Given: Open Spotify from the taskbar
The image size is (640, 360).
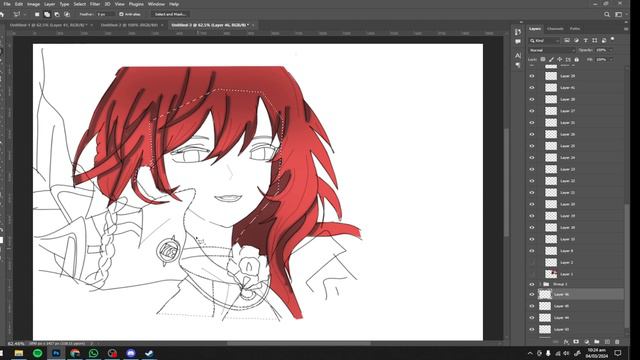Looking at the screenshot, I should (38, 353).
